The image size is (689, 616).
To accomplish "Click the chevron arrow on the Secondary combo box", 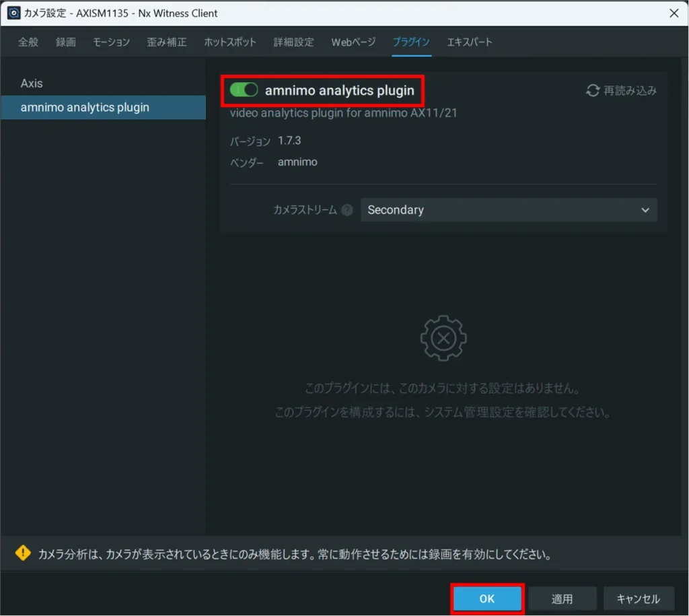I will 645,210.
